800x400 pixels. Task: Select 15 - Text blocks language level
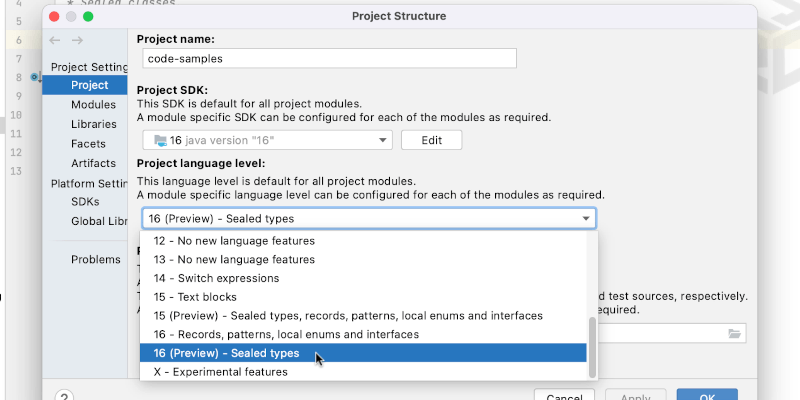point(195,297)
